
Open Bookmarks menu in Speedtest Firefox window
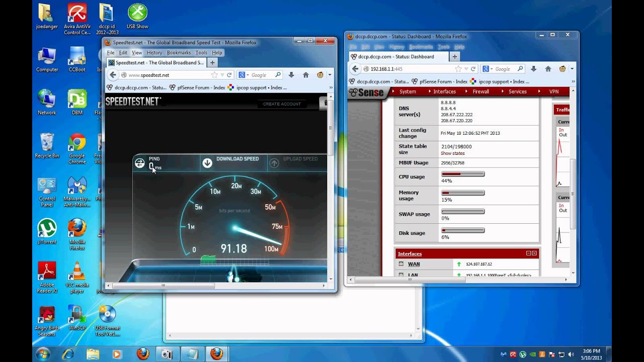tap(179, 52)
